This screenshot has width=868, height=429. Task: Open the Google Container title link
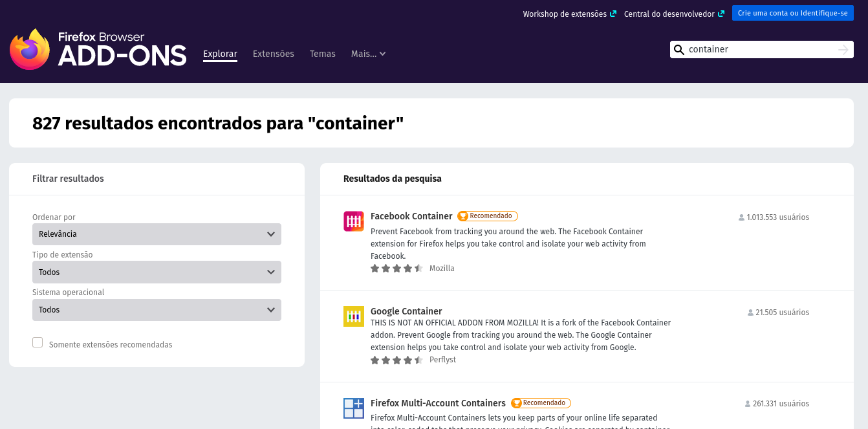[x=406, y=311]
